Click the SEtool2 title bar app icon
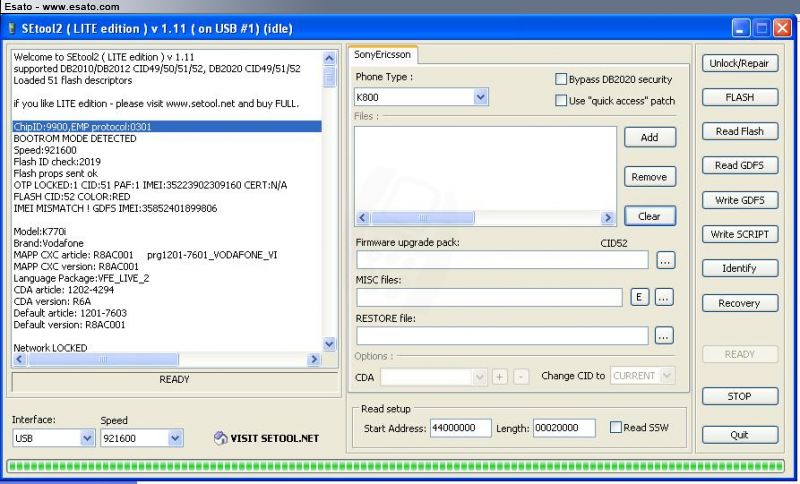 12,29
